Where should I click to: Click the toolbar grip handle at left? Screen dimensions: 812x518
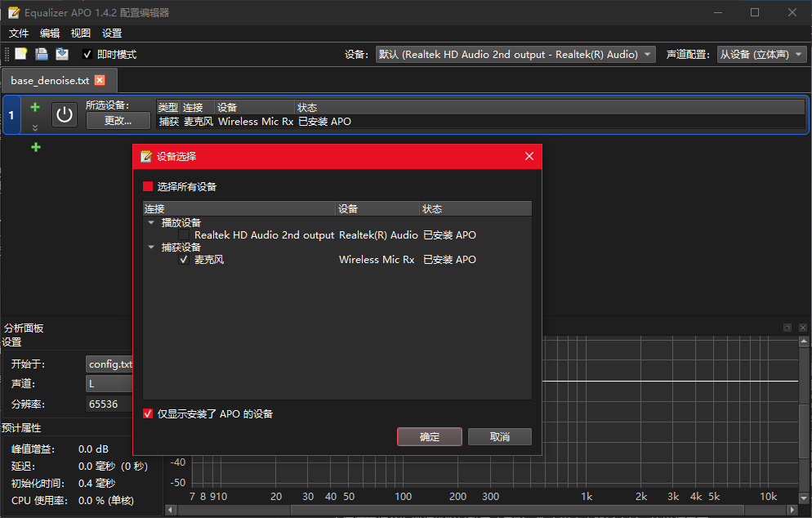coord(7,55)
